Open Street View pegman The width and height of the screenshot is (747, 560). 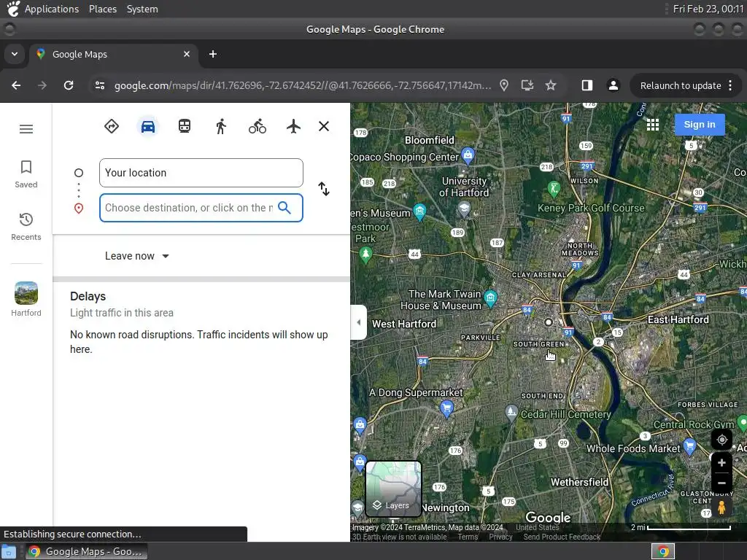click(721, 507)
